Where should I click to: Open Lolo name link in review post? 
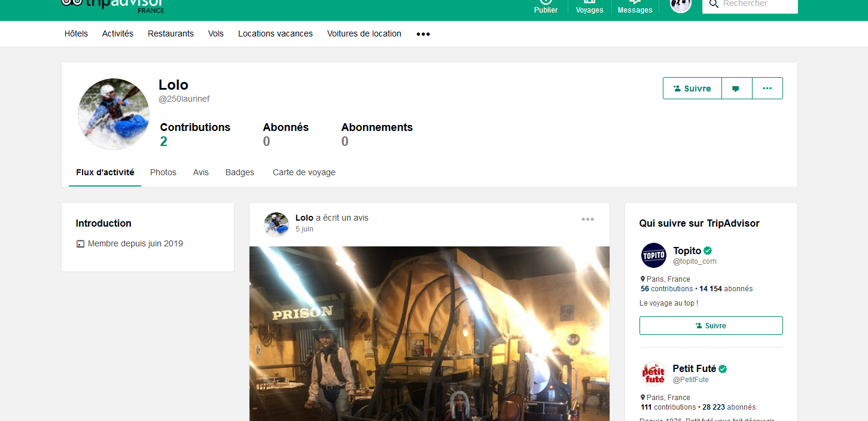[x=304, y=218]
